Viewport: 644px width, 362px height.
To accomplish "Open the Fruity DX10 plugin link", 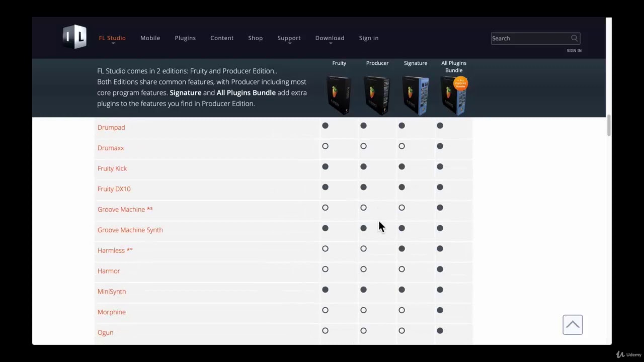I will click(114, 189).
